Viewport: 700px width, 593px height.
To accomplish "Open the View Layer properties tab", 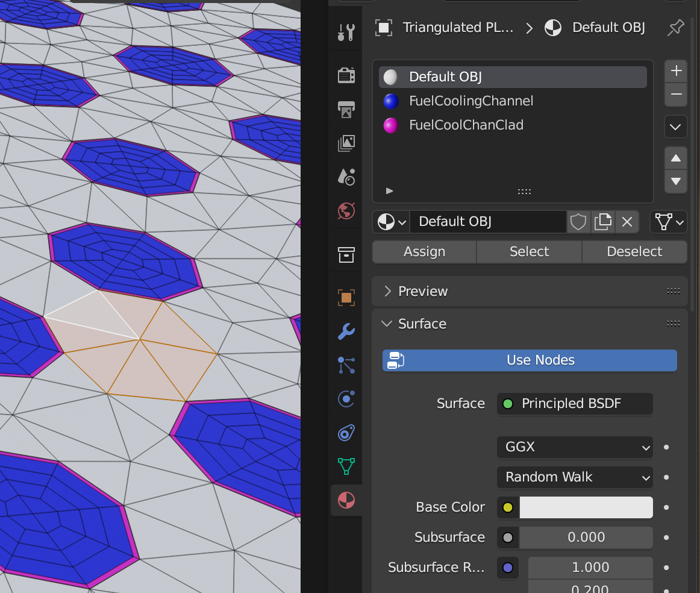I will (x=346, y=143).
